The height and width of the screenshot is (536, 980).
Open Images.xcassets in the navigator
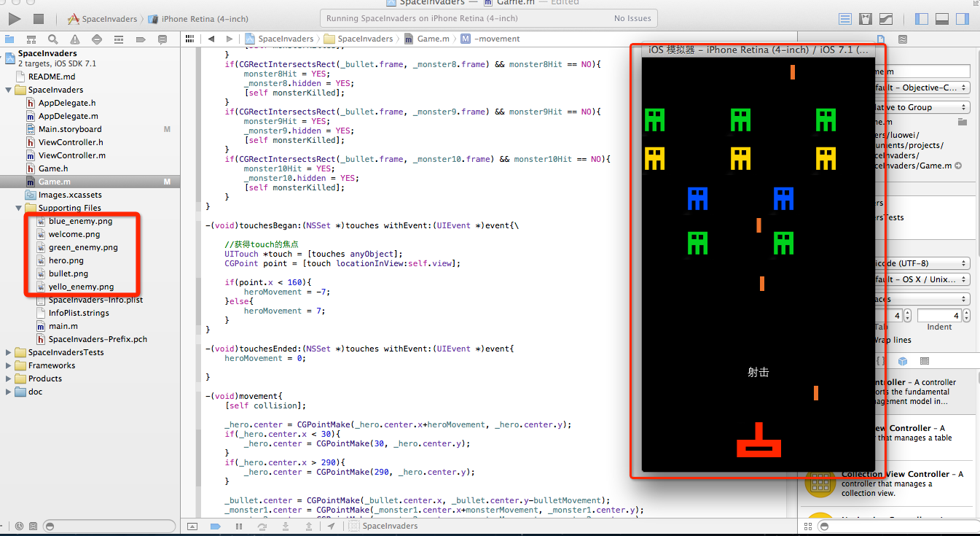(x=70, y=195)
